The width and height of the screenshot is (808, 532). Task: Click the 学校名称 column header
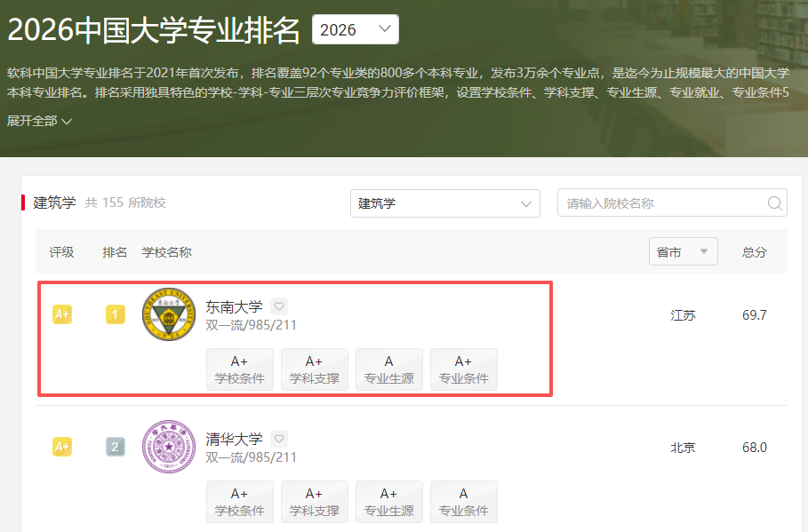[x=167, y=252]
